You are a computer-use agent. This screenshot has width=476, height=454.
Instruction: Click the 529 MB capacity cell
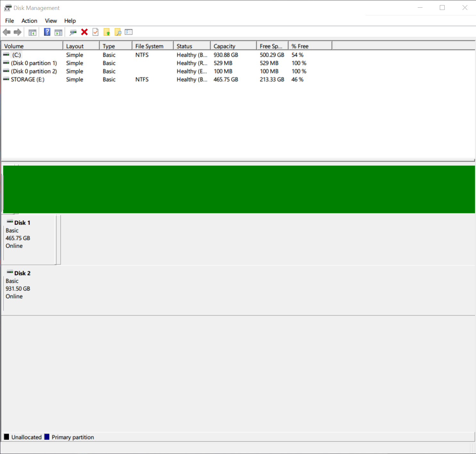tap(223, 63)
